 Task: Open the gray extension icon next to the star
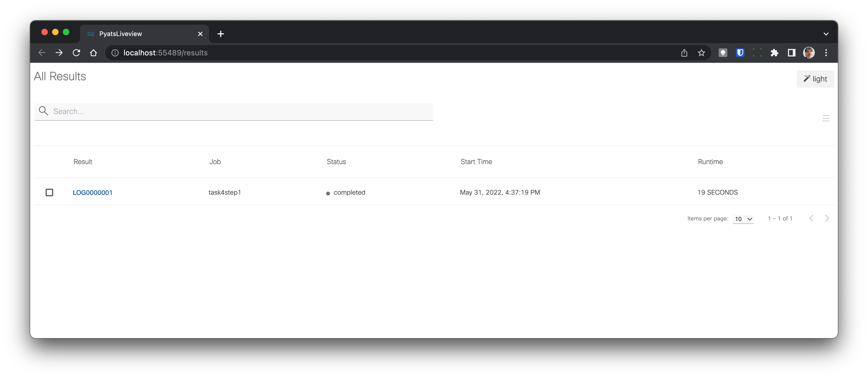pyautogui.click(x=723, y=53)
